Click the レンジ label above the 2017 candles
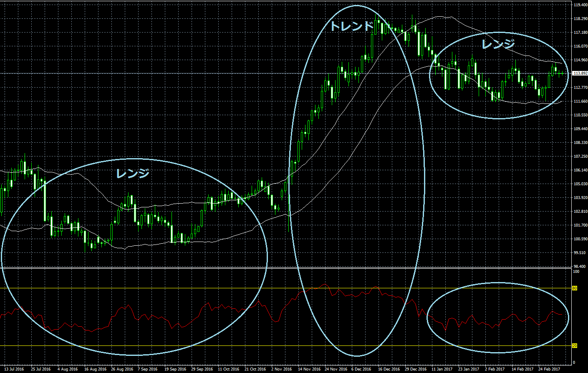The height and width of the screenshot is (373, 588). point(498,44)
